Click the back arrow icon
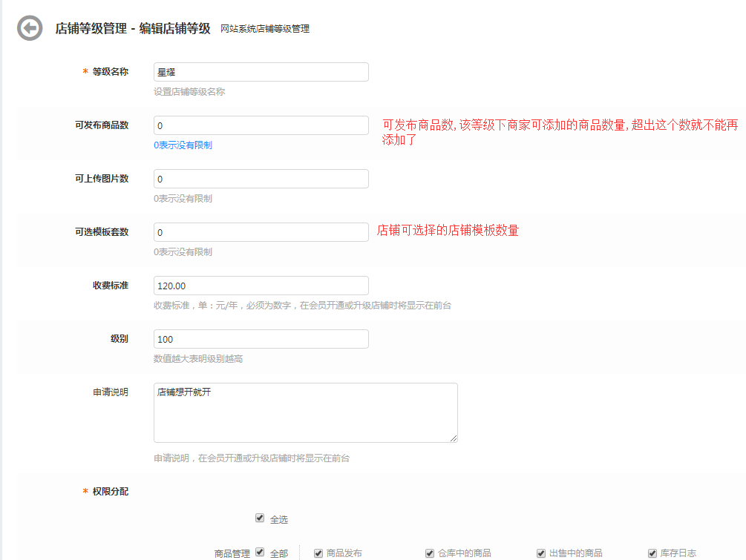The image size is (746, 560). 30,28
